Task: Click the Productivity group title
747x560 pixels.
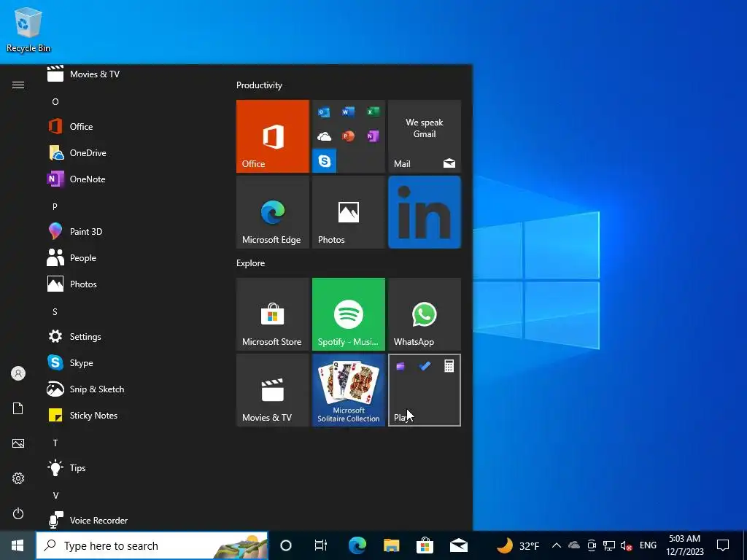Action: (x=259, y=85)
